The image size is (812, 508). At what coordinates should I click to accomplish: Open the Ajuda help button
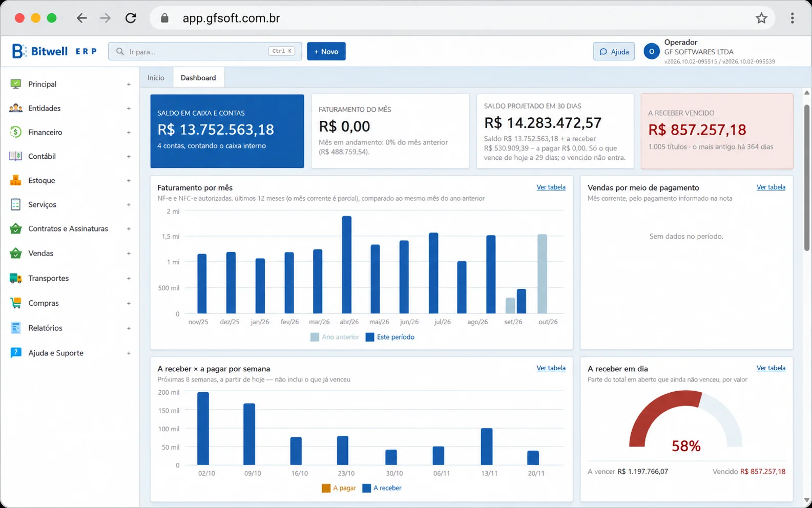point(614,51)
